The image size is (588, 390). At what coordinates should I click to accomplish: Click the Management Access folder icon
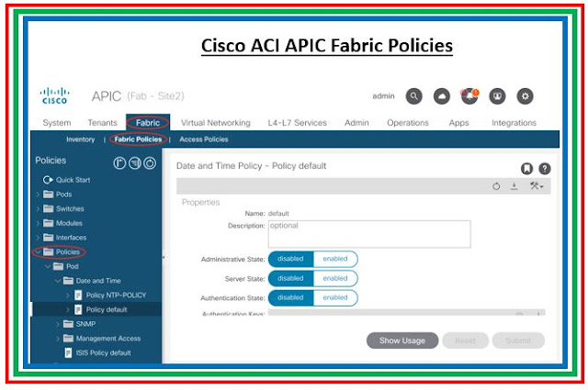[68, 339]
